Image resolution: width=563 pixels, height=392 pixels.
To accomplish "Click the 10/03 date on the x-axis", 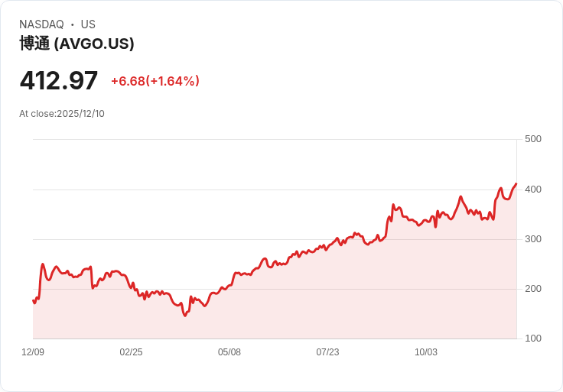I will point(426,352).
